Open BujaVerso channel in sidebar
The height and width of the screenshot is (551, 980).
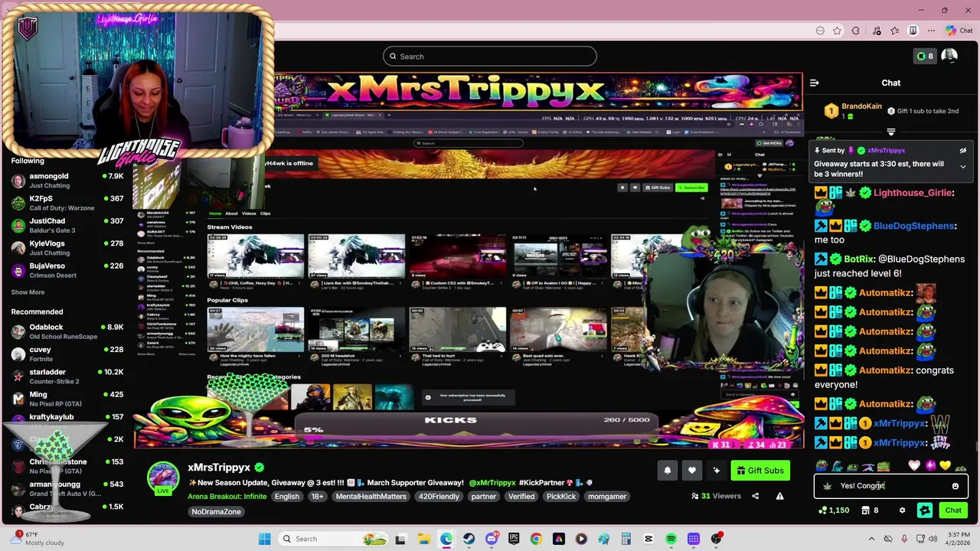pos(67,270)
